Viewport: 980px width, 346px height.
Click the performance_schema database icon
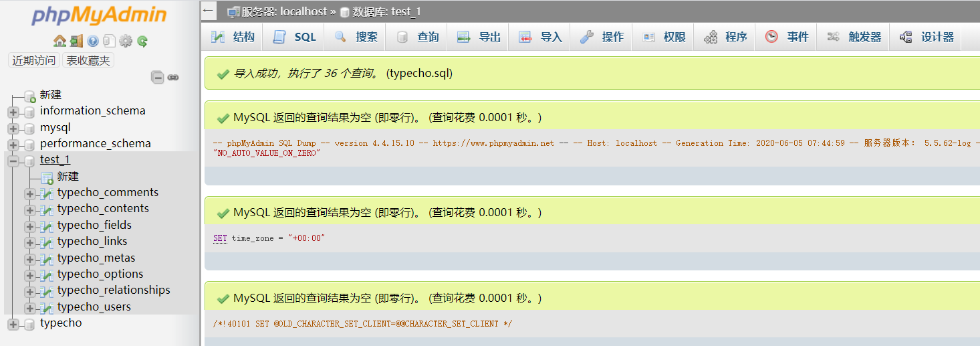tap(29, 145)
